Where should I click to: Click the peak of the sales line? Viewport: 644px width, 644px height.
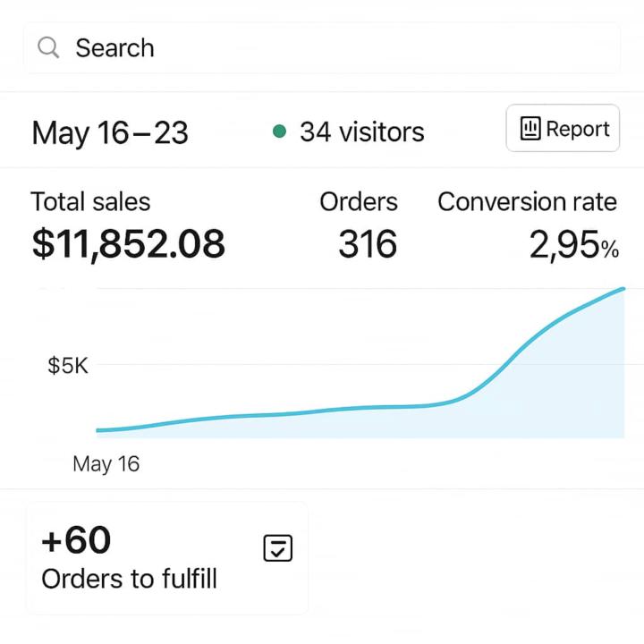pos(621,290)
